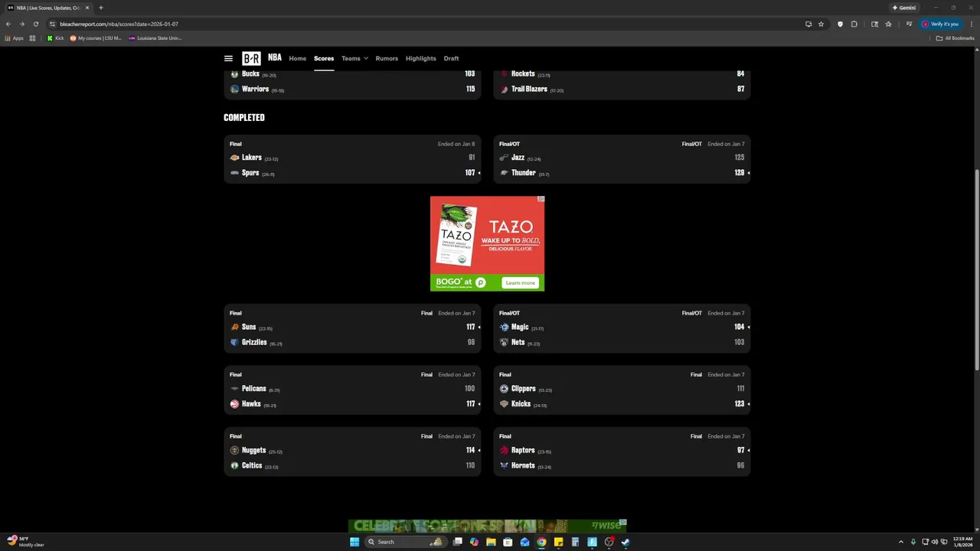Open the All Bookmarks folder
Image resolution: width=980 pixels, height=551 pixels.
pyautogui.click(x=955, y=38)
